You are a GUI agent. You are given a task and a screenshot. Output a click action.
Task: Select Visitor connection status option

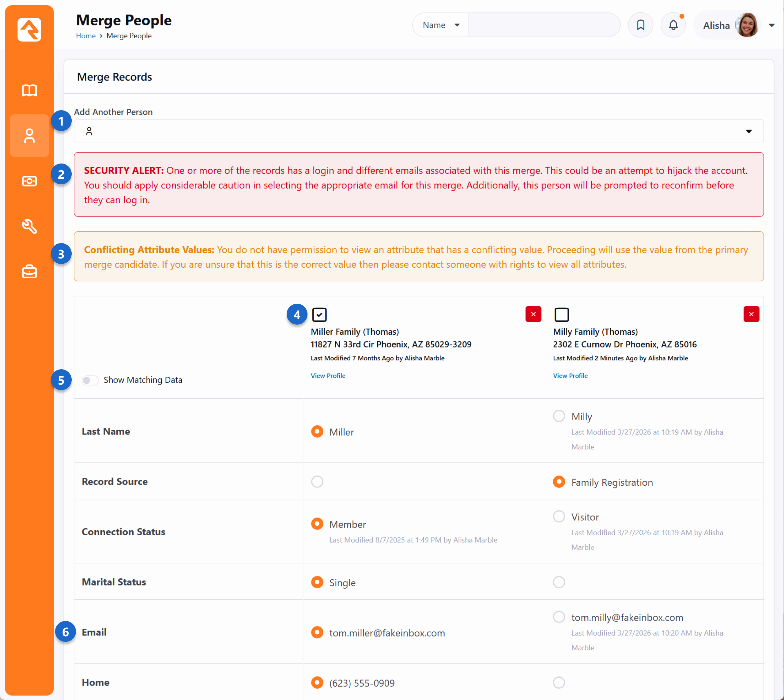pos(559,516)
